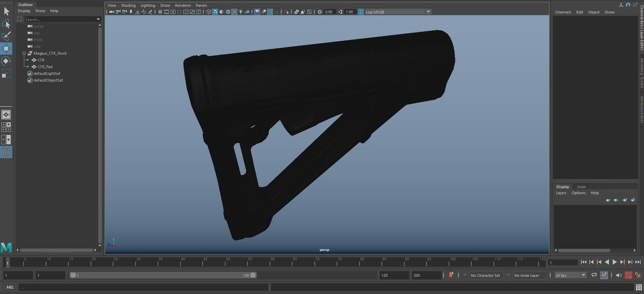
Task: Switch to the Anim tab in the layer editor
Action: coord(582,187)
